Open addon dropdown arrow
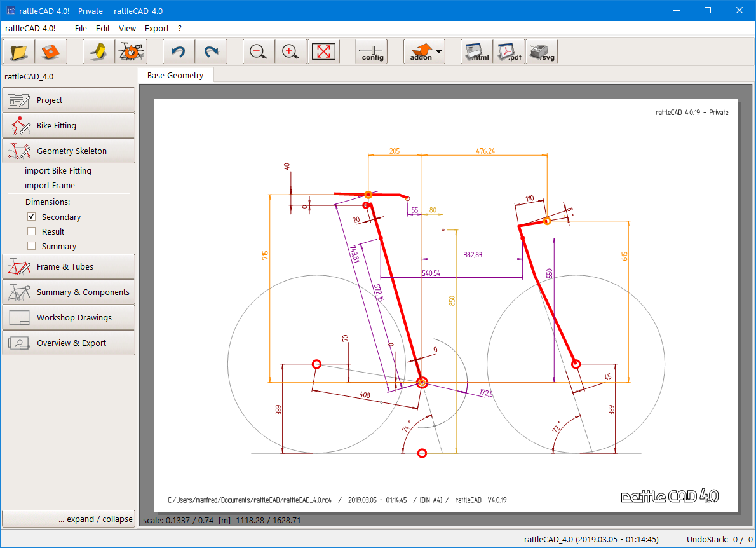This screenshot has height=548, width=756. pyautogui.click(x=439, y=51)
